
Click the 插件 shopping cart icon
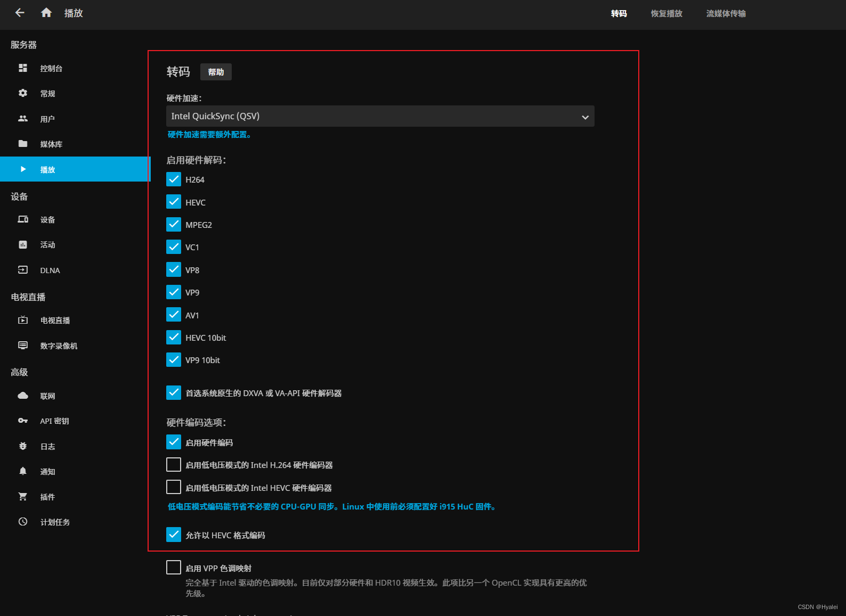pyautogui.click(x=23, y=497)
